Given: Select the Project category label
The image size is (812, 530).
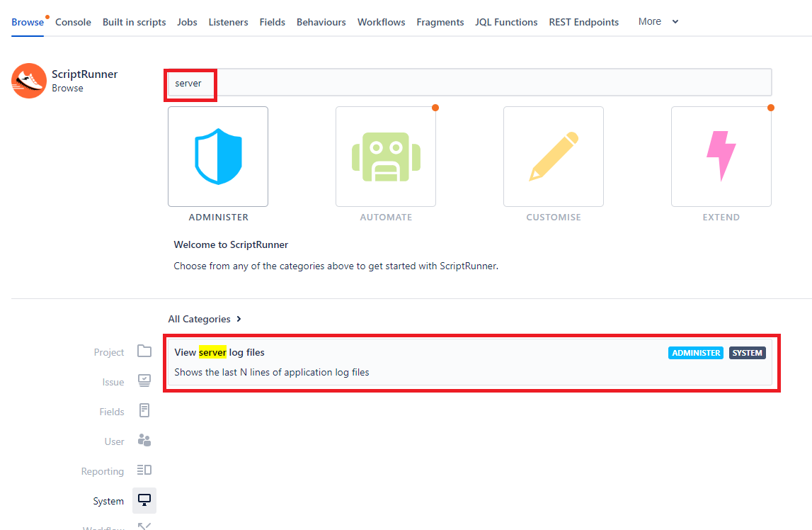Looking at the screenshot, I should pyautogui.click(x=109, y=352).
